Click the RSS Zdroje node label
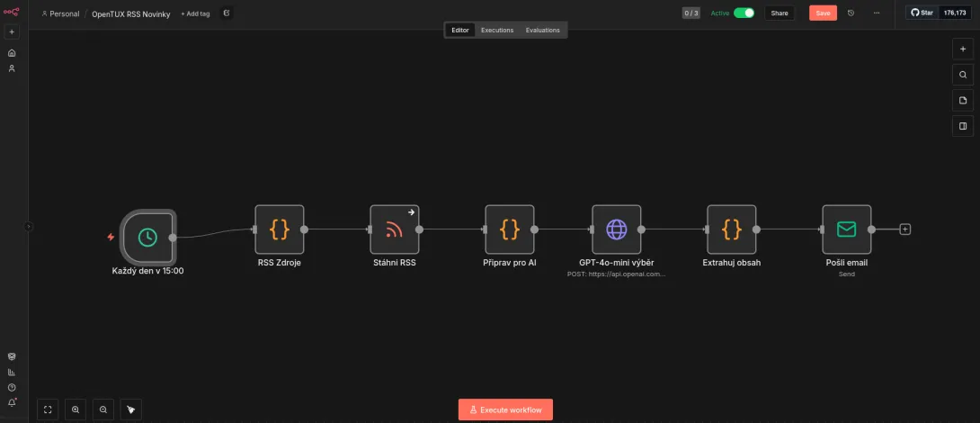Screen dimensions: 980x423 tap(280, 263)
